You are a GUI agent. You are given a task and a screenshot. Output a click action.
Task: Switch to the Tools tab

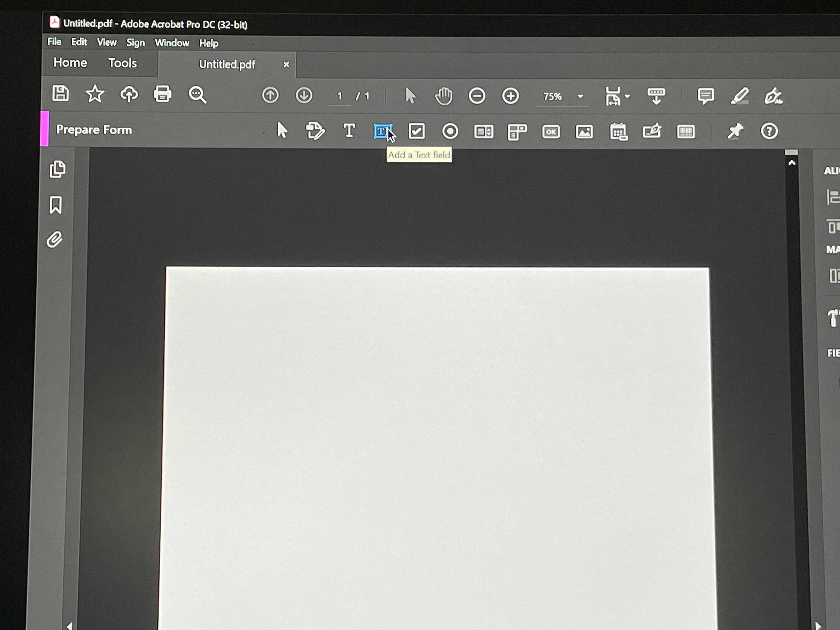pyautogui.click(x=122, y=63)
